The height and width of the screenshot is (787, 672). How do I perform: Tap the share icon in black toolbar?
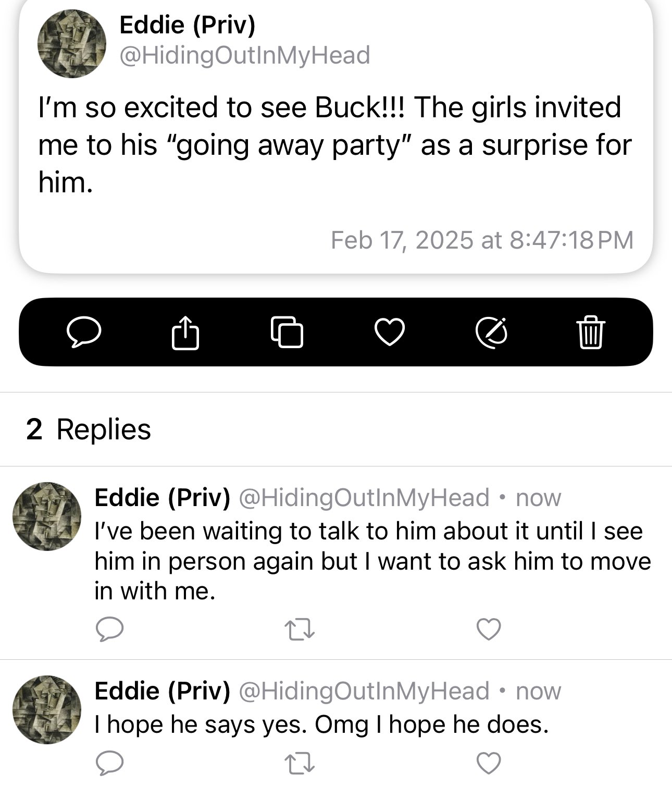click(185, 332)
